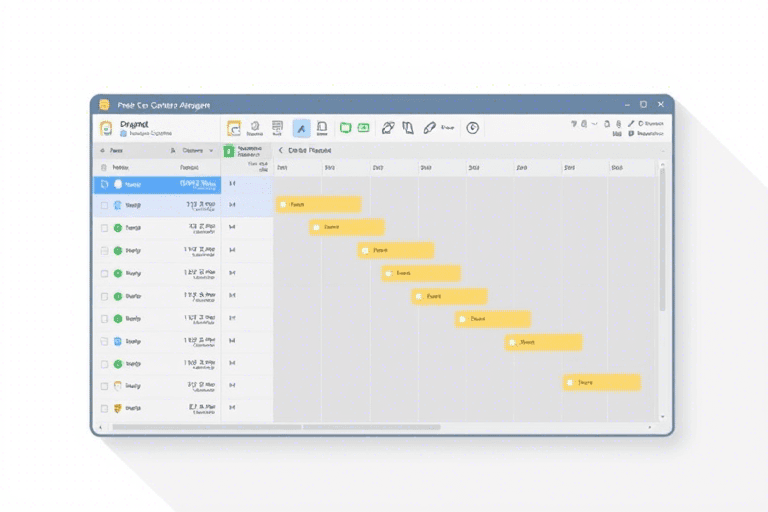Click the yellow app logo beside project name
This screenshot has width=768, height=512.
pos(106,128)
